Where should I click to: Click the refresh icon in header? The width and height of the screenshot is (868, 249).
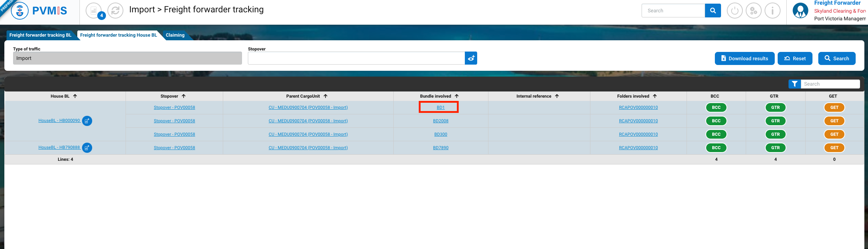click(115, 11)
